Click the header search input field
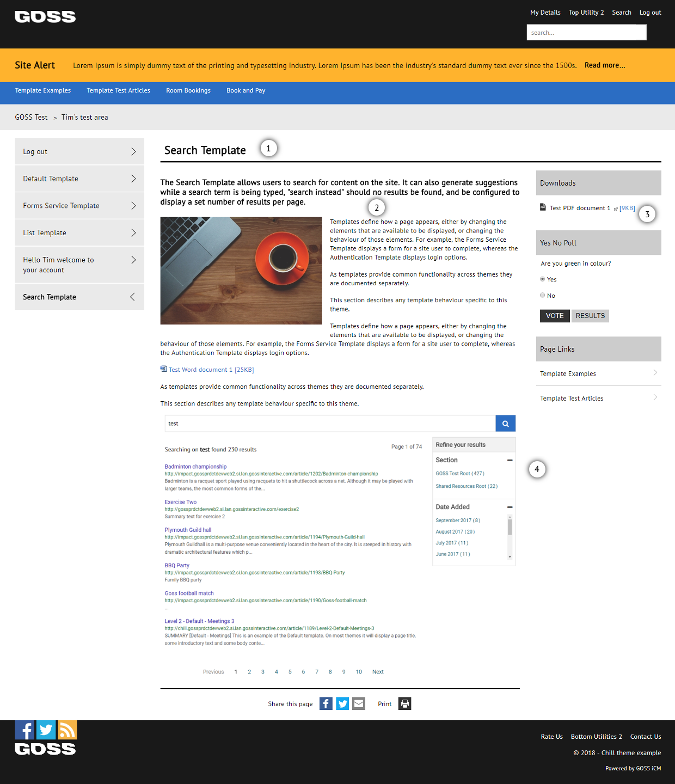This screenshot has width=675, height=784. point(586,33)
